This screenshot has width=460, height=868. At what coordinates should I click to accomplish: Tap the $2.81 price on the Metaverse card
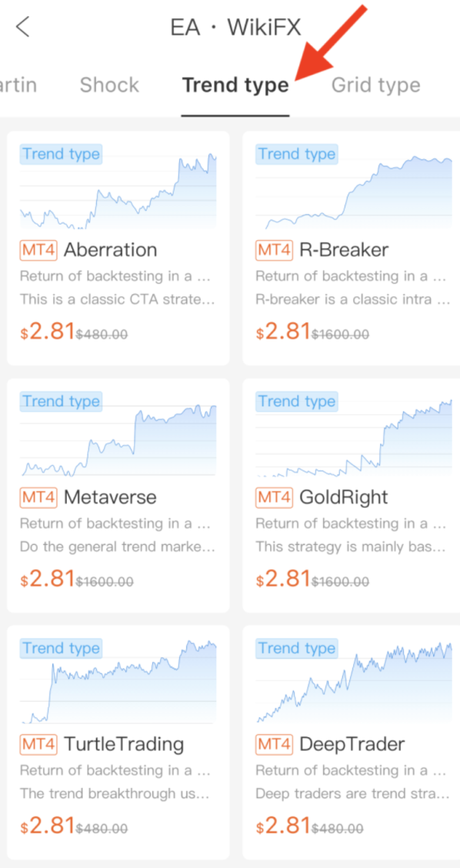coord(48,579)
